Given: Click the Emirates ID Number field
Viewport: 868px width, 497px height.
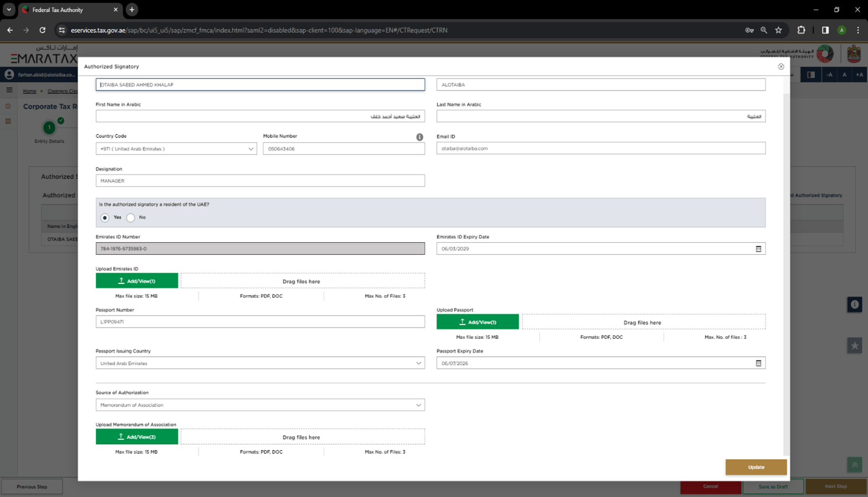Looking at the screenshot, I should coord(260,249).
